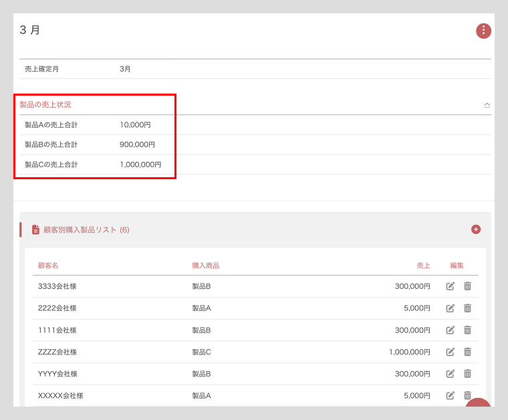Edit the 1111会社様 row
This screenshot has width=508, height=420.
coord(451,330)
